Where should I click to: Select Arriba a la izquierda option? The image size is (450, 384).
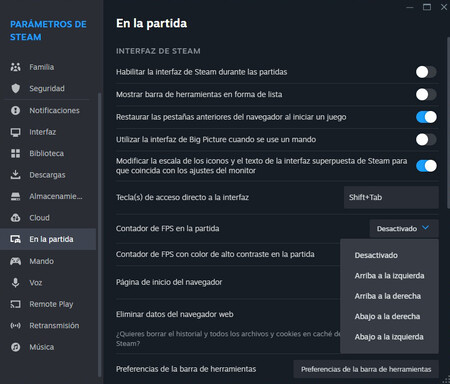[389, 276]
